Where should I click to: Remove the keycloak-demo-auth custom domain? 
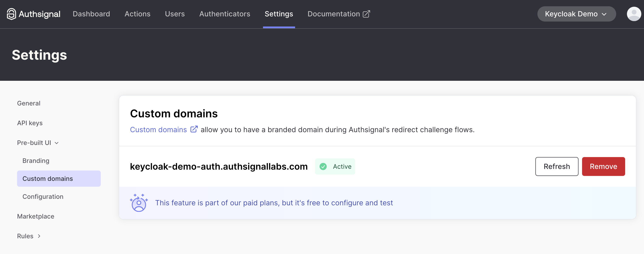[603, 166]
